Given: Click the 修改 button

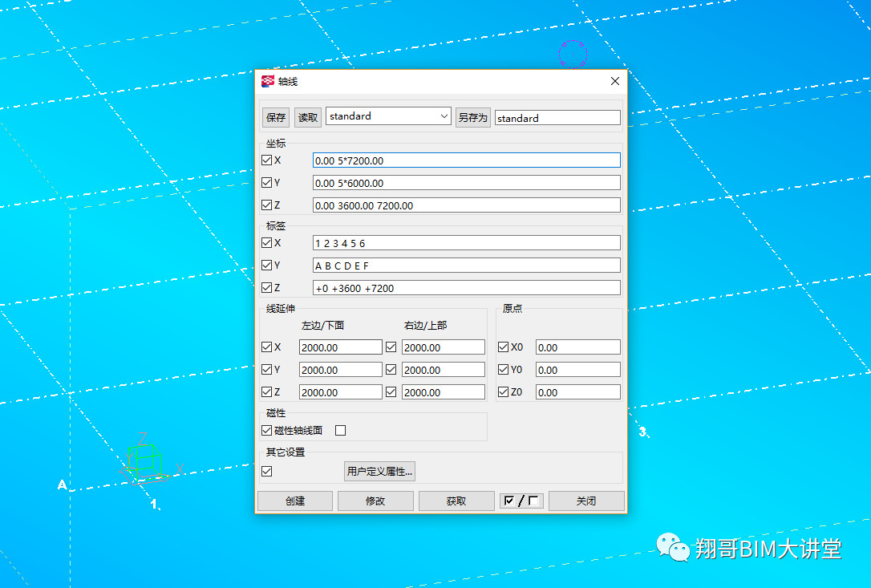Looking at the screenshot, I should 375,501.
